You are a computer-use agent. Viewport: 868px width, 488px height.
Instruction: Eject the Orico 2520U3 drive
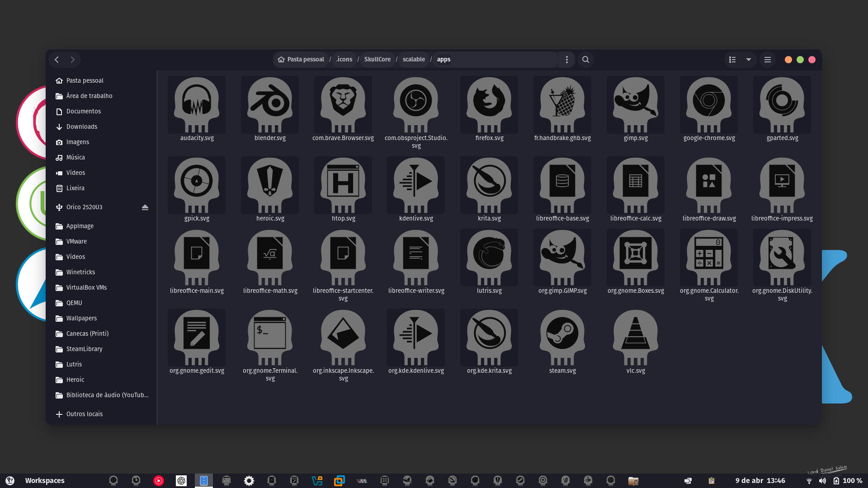(145, 207)
